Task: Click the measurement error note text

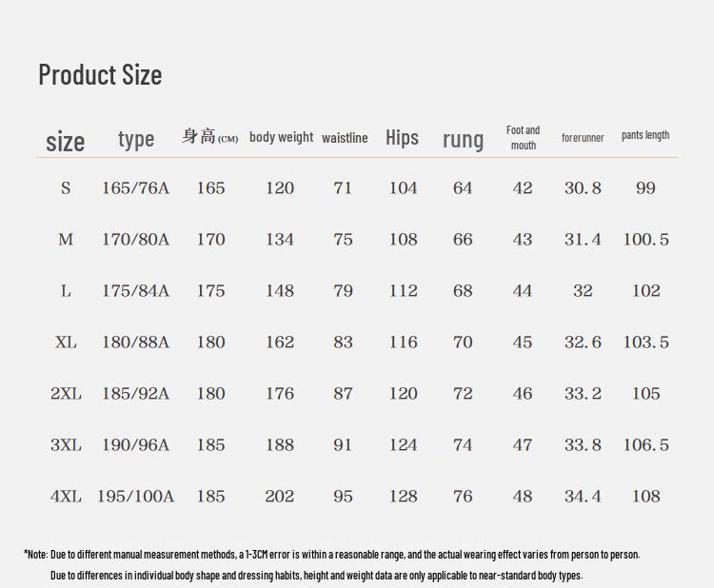Action: pyautogui.click(x=332, y=554)
